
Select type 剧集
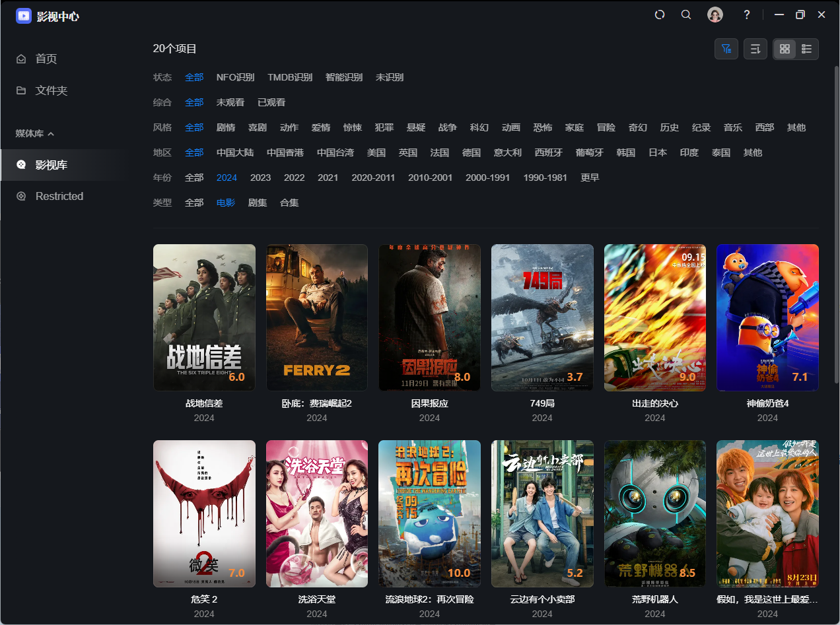pyautogui.click(x=258, y=203)
